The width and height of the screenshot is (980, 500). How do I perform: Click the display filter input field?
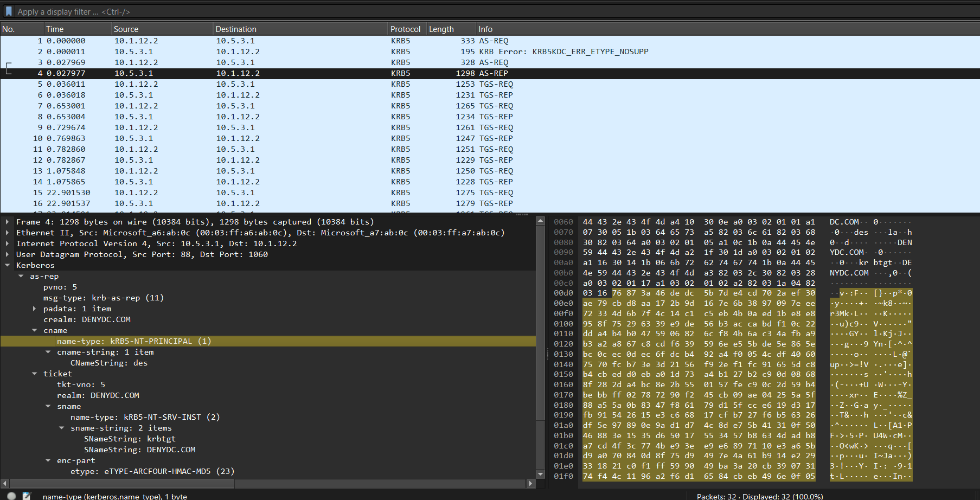pos(496,11)
